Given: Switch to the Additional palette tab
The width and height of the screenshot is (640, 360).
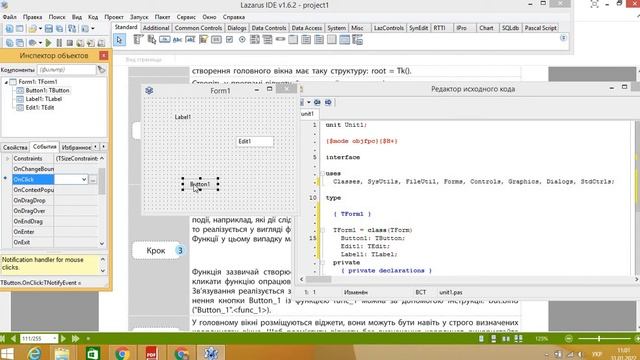Looking at the screenshot, I should click(156, 28).
